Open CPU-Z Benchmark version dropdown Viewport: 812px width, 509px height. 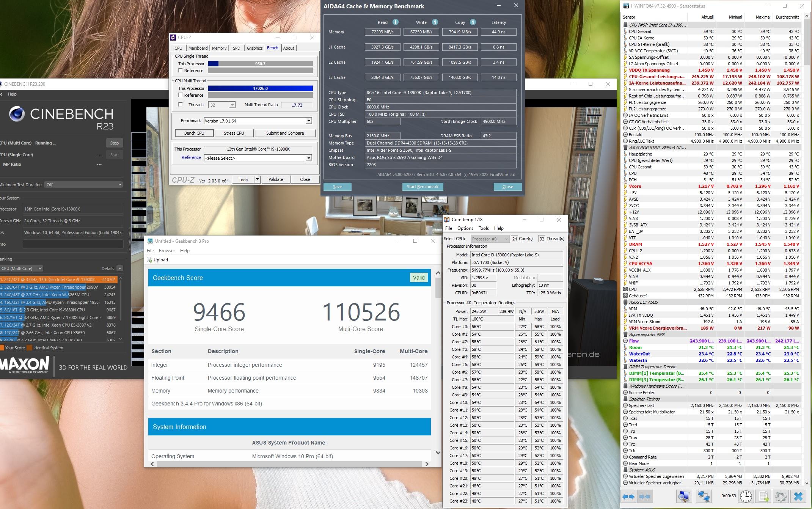[x=309, y=121]
